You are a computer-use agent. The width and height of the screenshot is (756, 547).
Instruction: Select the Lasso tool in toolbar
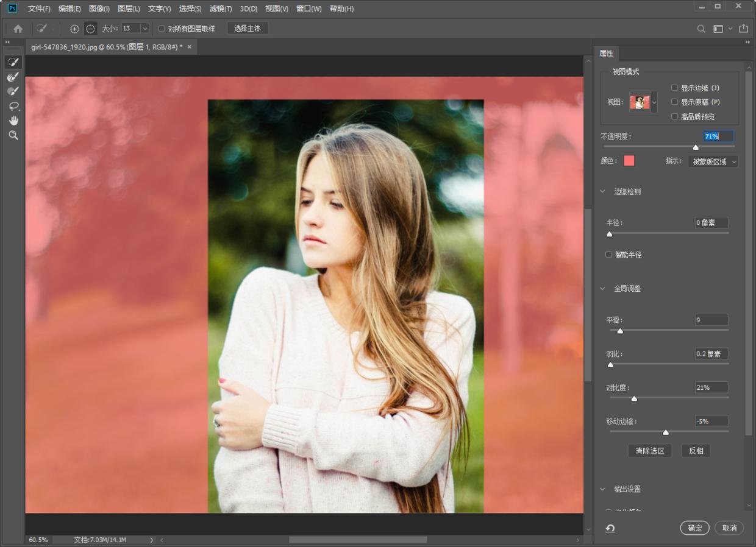coord(13,106)
